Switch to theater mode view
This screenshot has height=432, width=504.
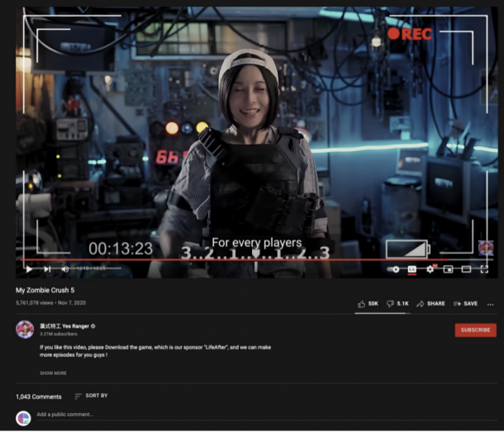point(466,269)
